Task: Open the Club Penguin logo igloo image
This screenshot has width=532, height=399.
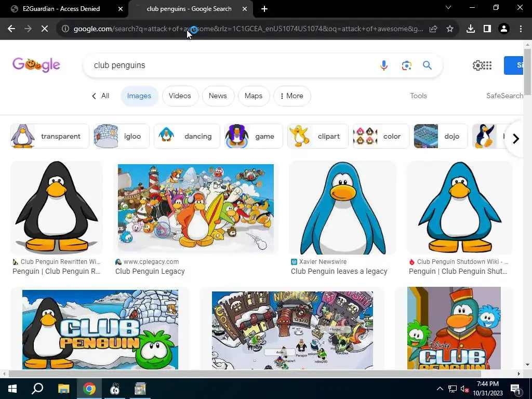Action: coord(100,328)
